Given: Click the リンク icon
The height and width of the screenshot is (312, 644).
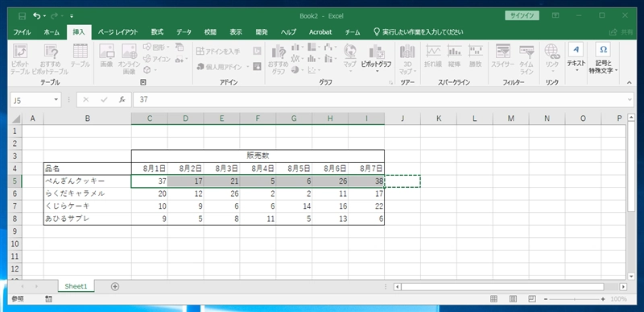Looking at the screenshot, I should click(x=552, y=57).
